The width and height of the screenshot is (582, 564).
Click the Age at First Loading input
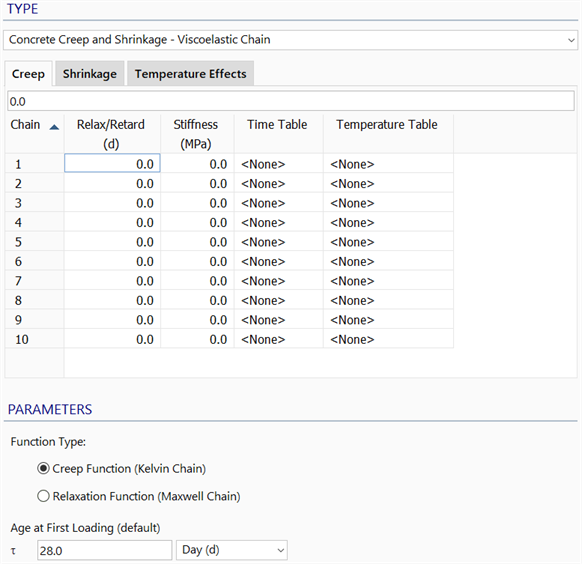(x=105, y=550)
